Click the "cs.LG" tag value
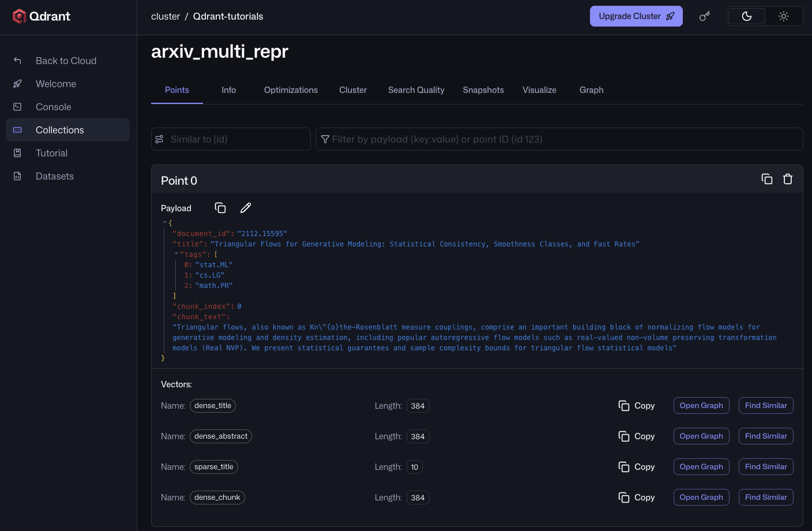Image resolution: width=812 pixels, height=531 pixels. pos(210,275)
